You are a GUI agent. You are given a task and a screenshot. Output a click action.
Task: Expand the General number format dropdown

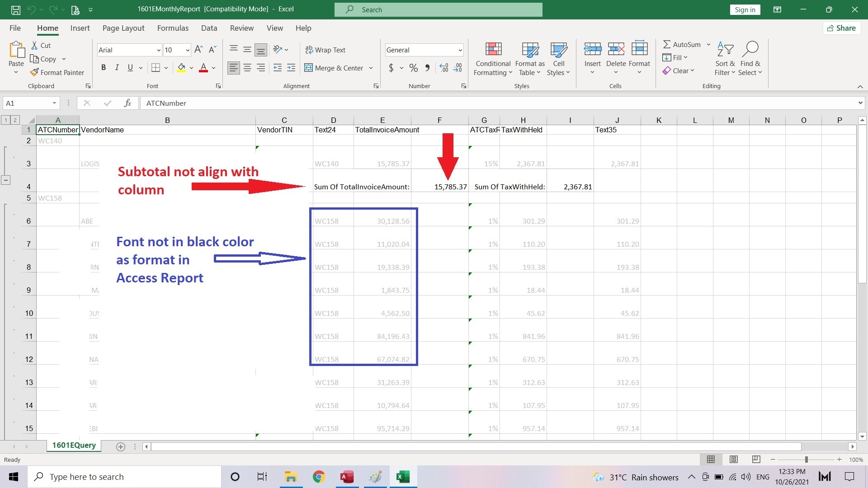pyautogui.click(x=460, y=50)
